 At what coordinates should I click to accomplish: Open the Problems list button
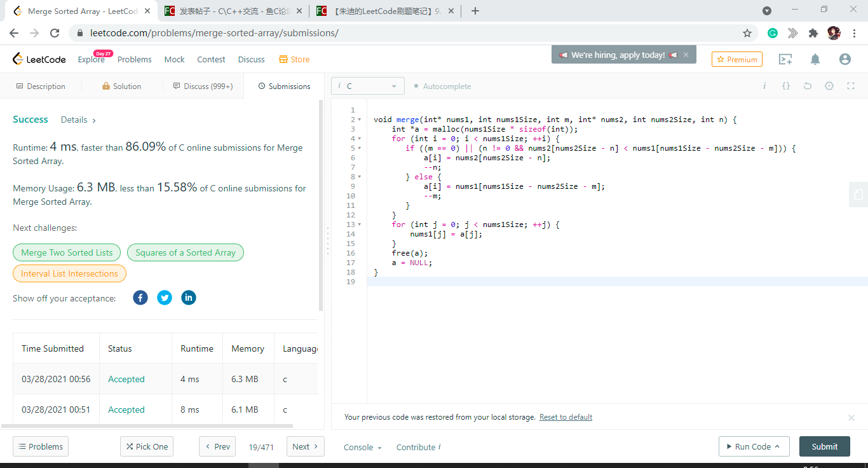pos(41,446)
